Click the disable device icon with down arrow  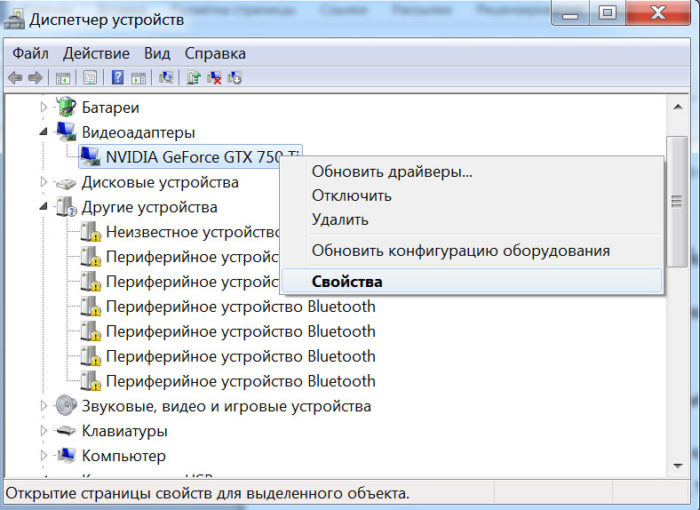[x=235, y=78]
